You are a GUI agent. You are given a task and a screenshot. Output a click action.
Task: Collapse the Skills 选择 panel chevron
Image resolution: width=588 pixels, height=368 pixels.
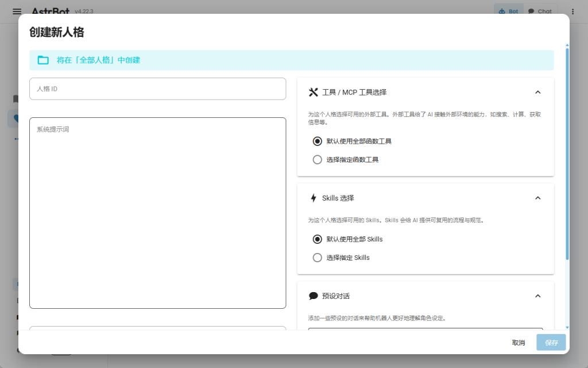(x=537, y=198)
